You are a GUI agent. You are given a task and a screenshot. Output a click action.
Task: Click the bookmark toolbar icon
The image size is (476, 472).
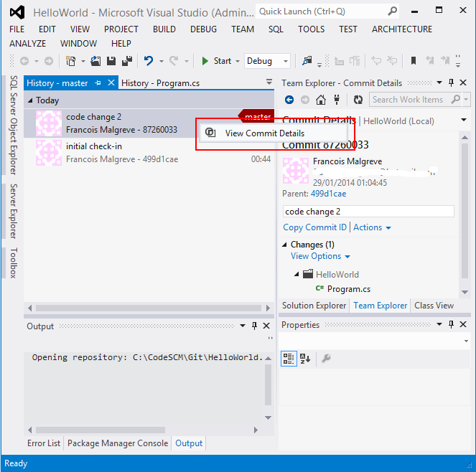pyautogui.click(x=414, y=61)
